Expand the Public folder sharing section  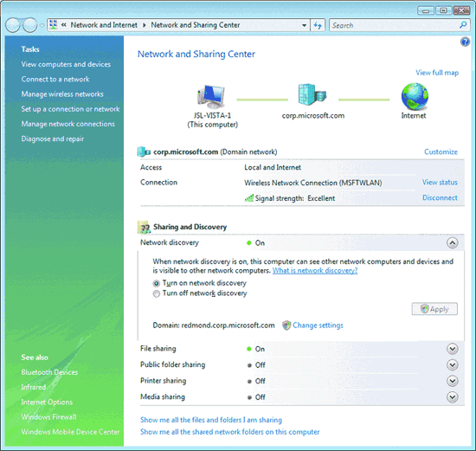tap(453, 364)
